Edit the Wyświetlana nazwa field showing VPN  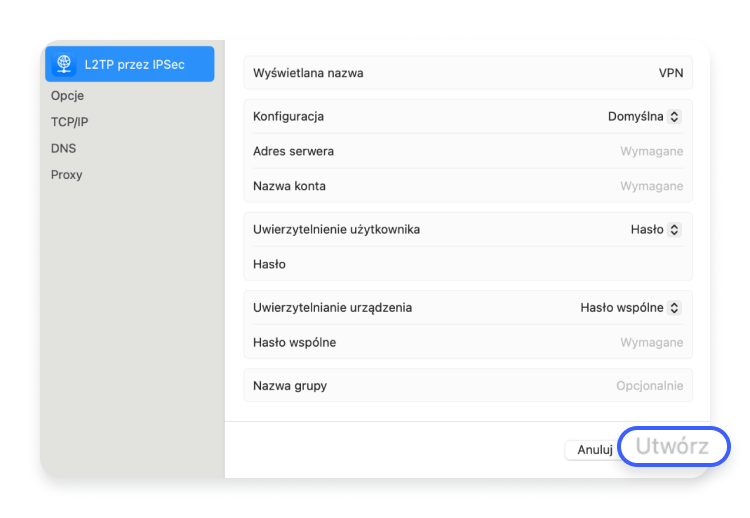468,73
